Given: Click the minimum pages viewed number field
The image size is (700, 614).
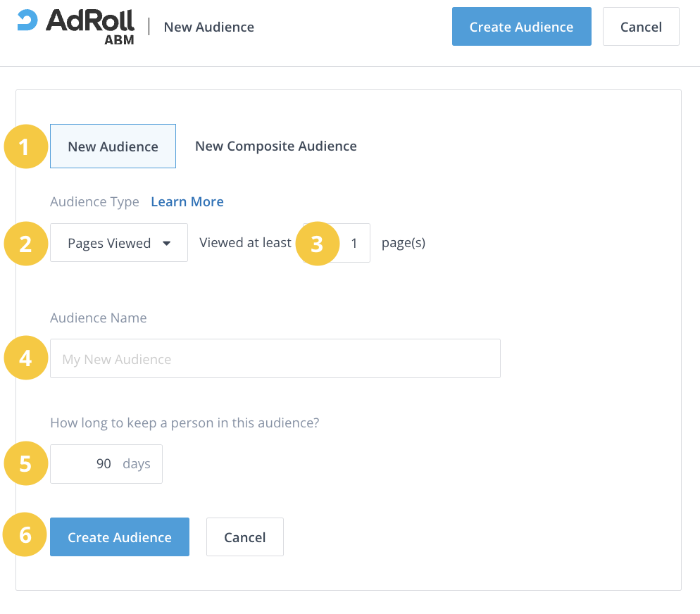Looking at the screenshot, I should (x=354, y=243).
